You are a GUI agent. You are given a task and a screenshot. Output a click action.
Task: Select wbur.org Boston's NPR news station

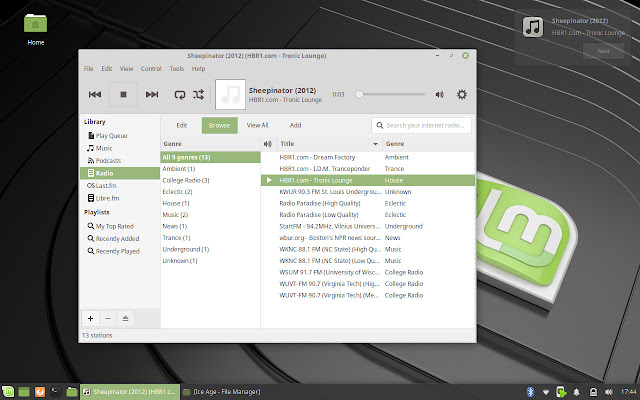[x=368, y=238]
